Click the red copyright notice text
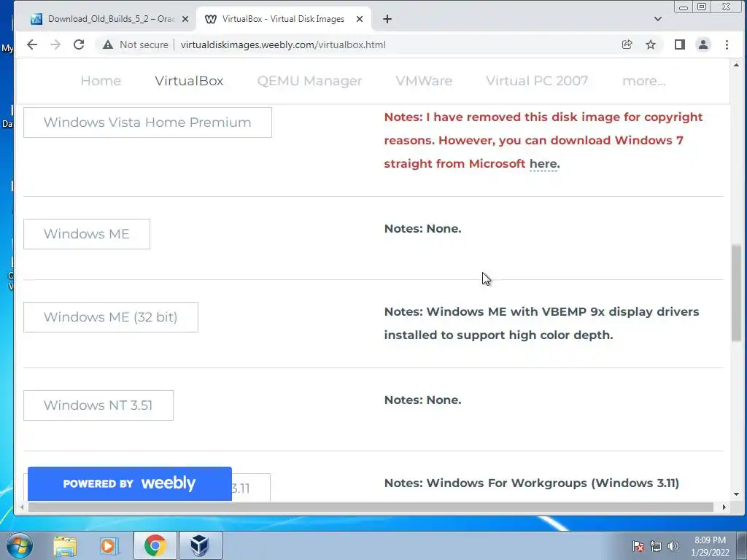This screenshot has height=560, width=747. pos(543,141)
